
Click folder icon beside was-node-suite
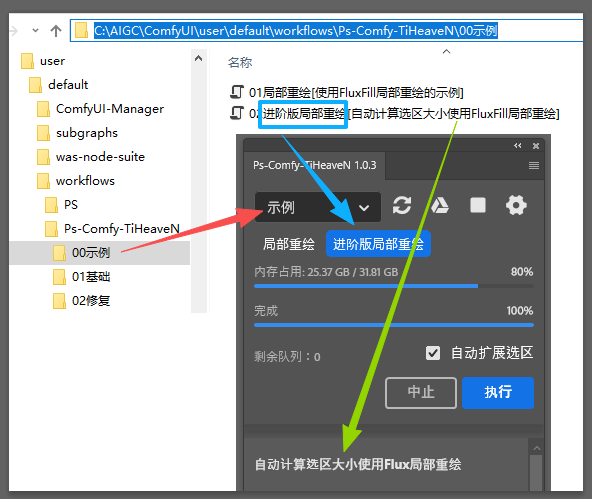tap(43, 157)
